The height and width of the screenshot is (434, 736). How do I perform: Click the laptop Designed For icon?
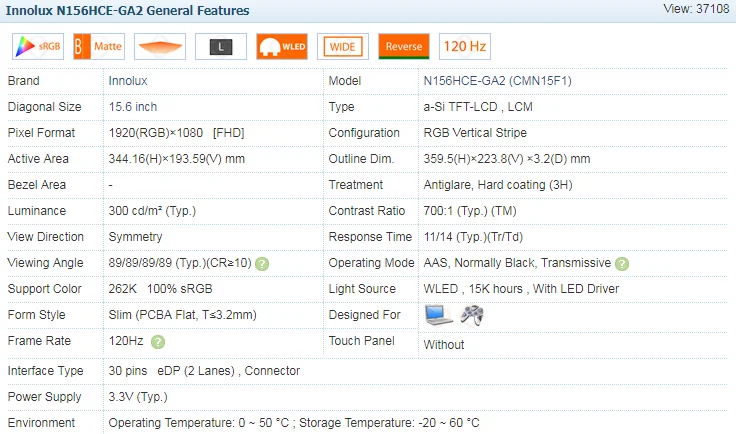[439, 315]
